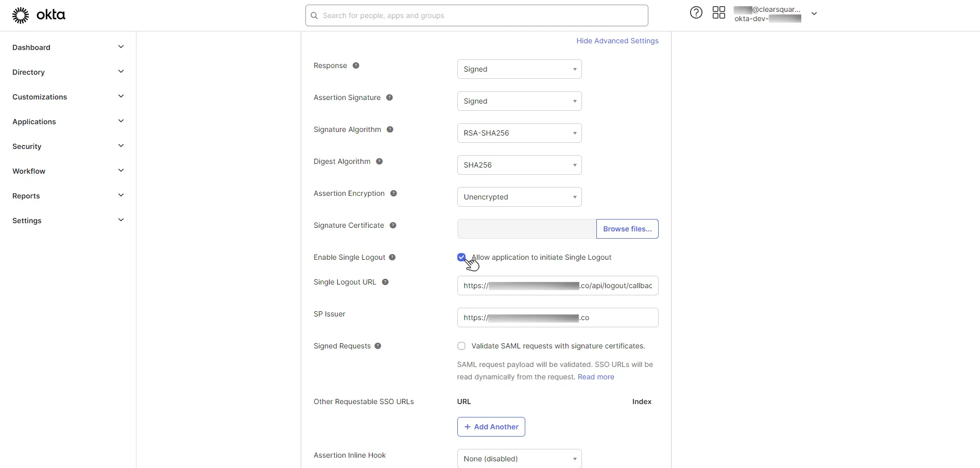Open the Read more link
Viewport: 980px width, 468px height.
[596, 377]
